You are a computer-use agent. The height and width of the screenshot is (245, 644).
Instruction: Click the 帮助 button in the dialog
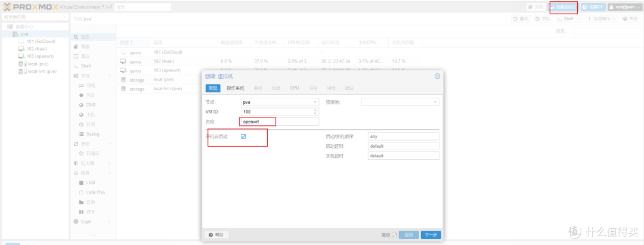216,235
